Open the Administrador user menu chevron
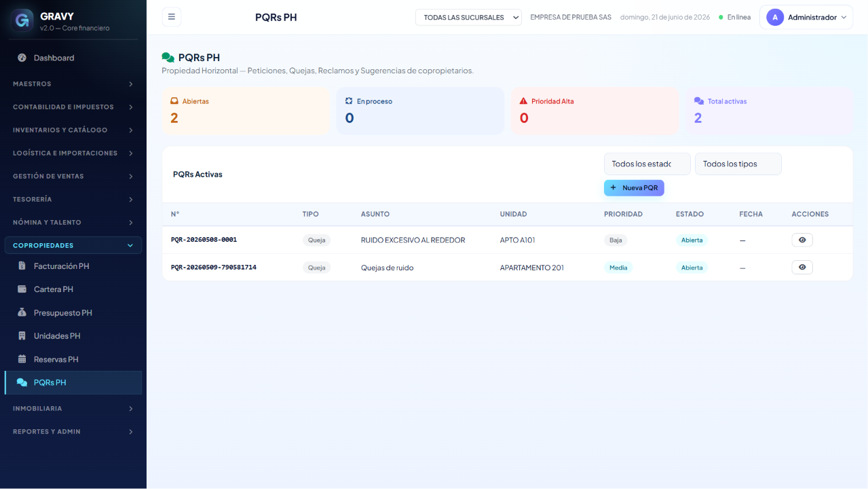Viewport: 868px width, 489px height. tap(844, 18)
